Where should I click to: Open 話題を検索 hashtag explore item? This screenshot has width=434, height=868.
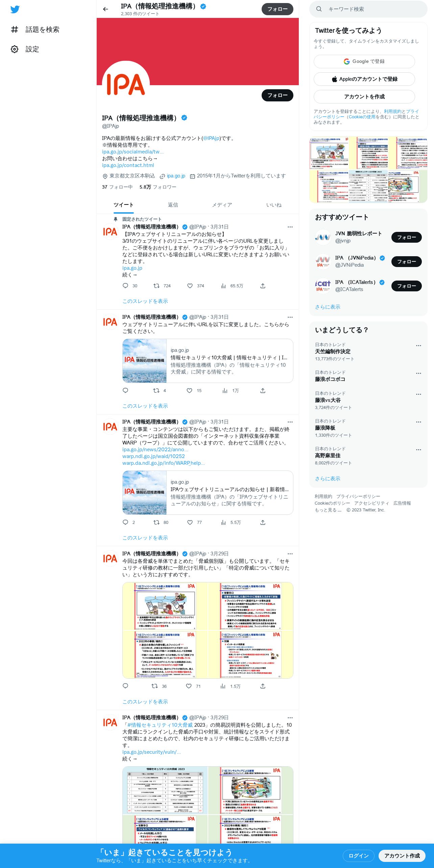click(x=35, y=30)
